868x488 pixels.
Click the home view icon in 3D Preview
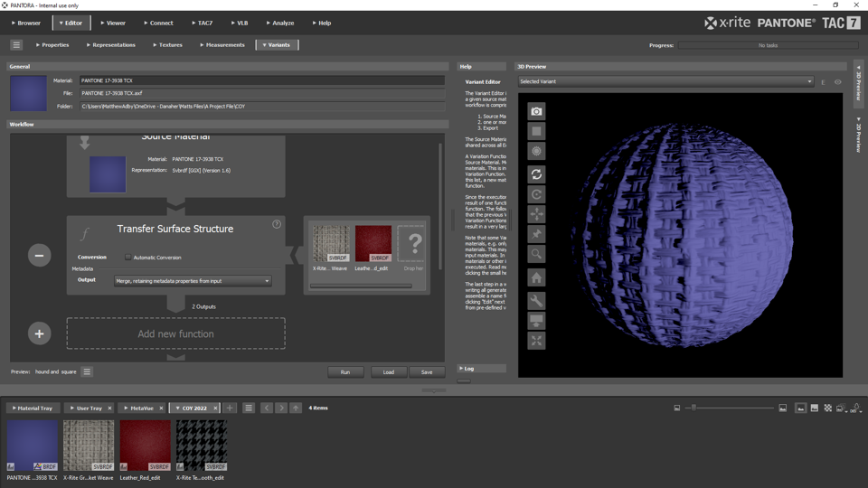coord(536,277)
